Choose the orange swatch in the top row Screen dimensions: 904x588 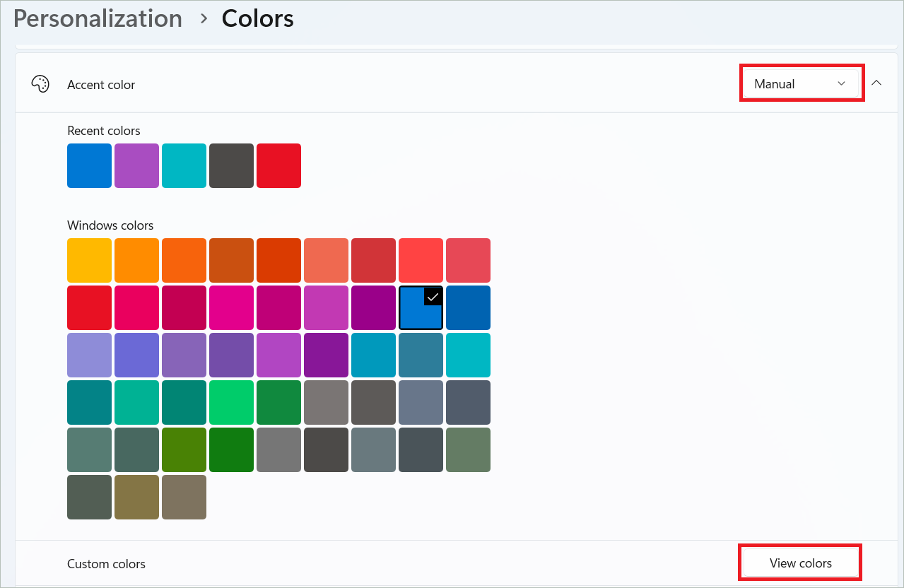[x=136, y=260]
